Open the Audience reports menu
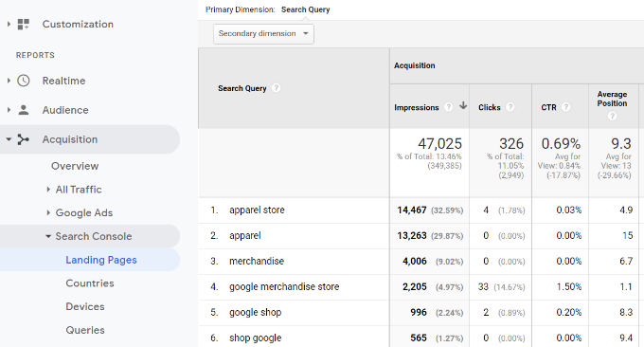This screenshot has width=644, height=347. click(x=65, y=110)
